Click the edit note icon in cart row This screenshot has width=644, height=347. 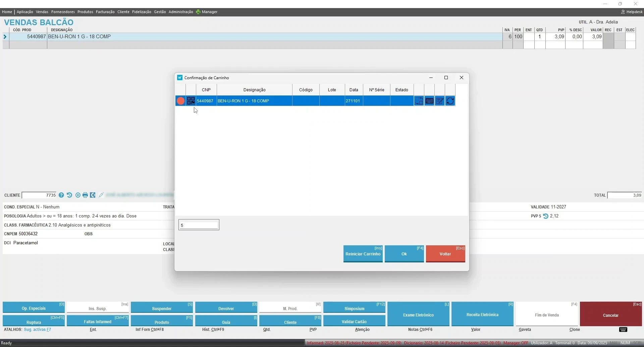click(x=440, y=101)
